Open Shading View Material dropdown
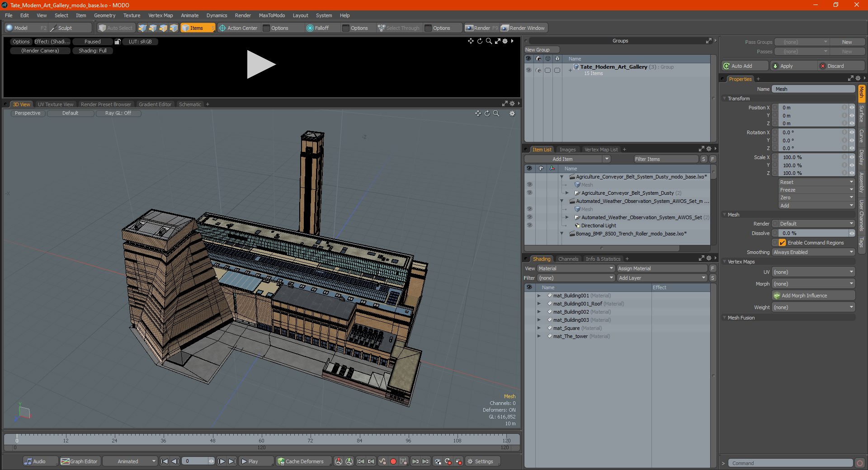Image resolution: width=868 pixels, height=470 pixels. (576, 268)
